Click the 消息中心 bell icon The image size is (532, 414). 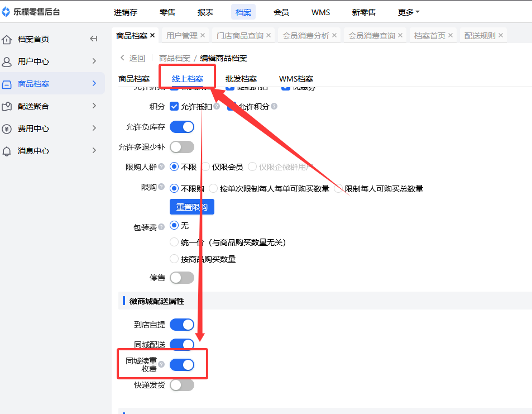(x=7, y=151)
